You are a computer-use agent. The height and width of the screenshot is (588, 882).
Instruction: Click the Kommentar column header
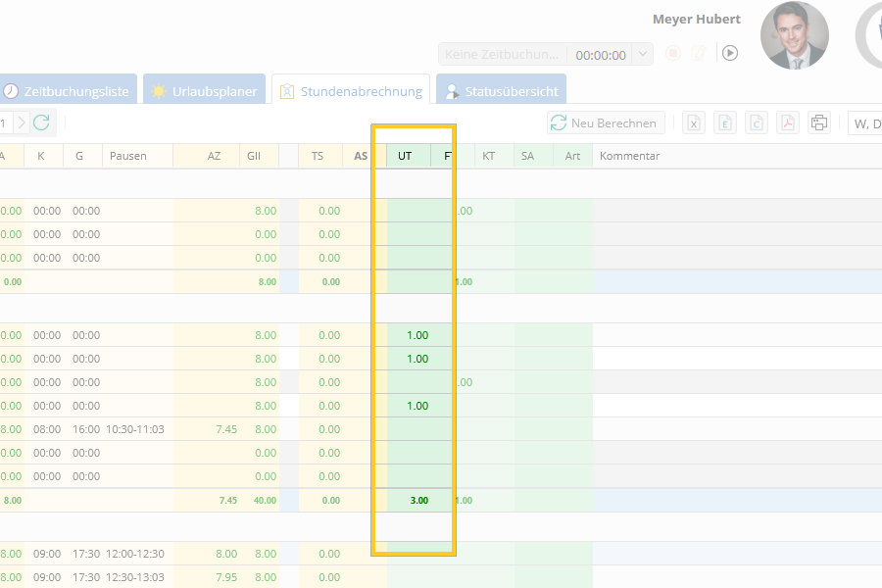(x=629, y=156)
